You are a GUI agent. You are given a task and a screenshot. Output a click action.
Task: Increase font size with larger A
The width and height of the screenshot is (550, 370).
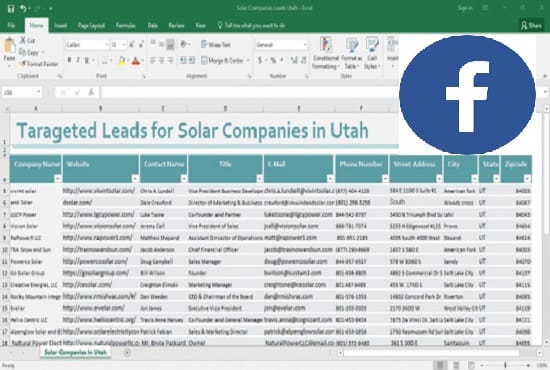pos(131,45)
